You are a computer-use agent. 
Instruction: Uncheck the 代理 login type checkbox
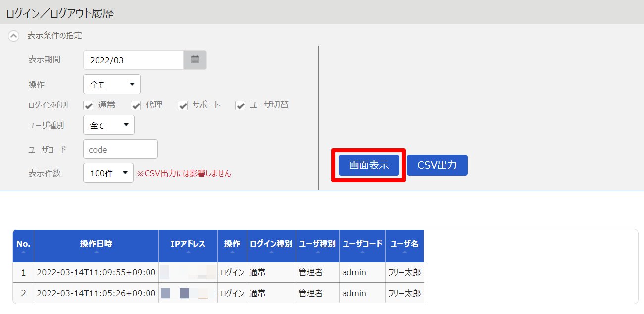click(x=136, y=105)
